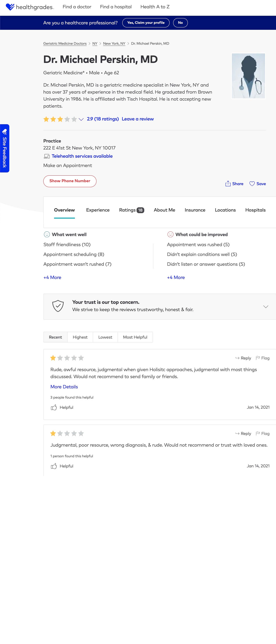Screen dimensions: 276x644
Task: Expand the star rating breakdown chevron
Action: coord(81,119)
